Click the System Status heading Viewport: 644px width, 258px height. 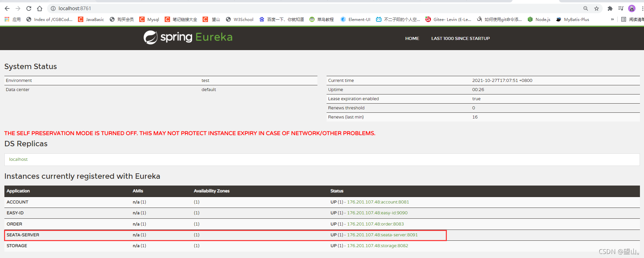pyautogui.click(x=30, y=67)
